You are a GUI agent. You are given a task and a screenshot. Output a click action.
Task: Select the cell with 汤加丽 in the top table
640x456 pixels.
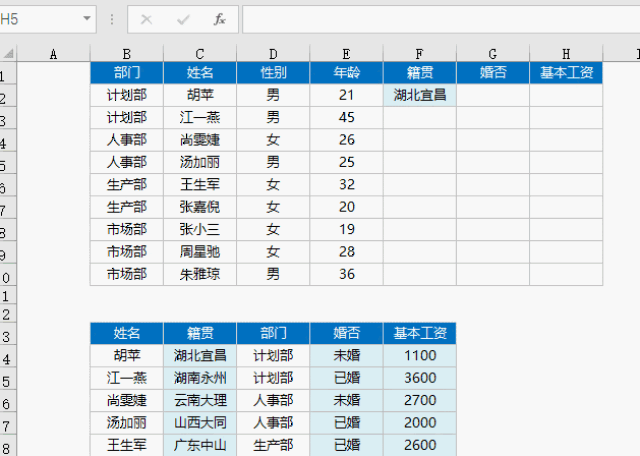click(x=200, y=162)
